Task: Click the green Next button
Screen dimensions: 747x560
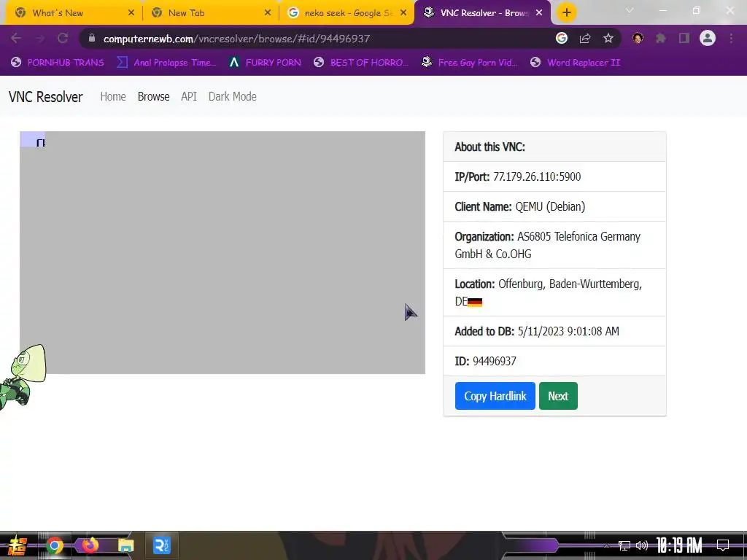Action: (558, 396)
